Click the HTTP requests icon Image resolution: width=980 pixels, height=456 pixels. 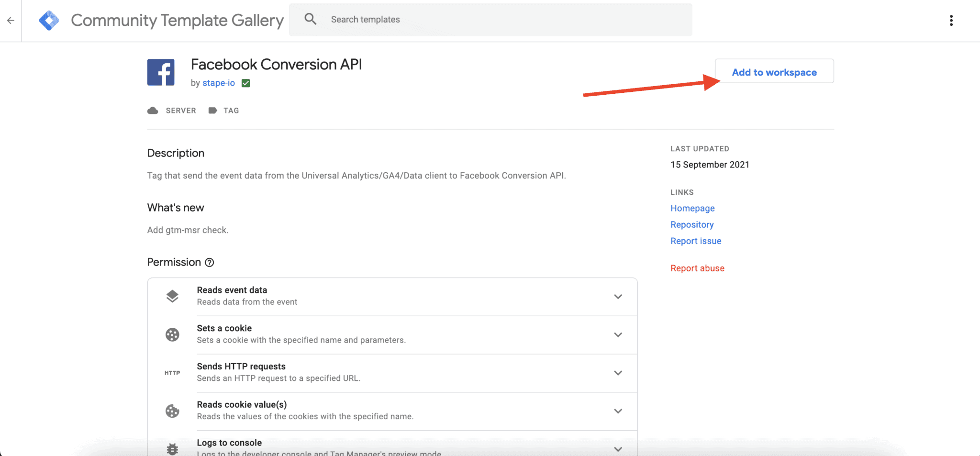click(172, 373)
